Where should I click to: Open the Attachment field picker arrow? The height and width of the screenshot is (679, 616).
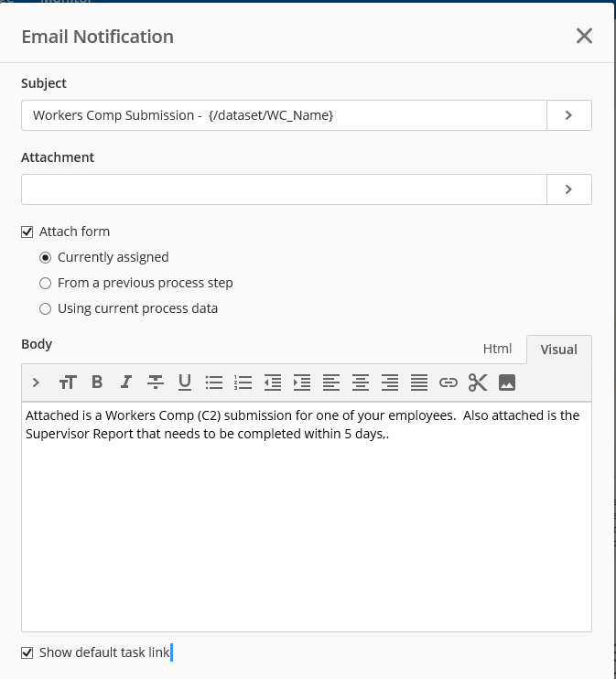point(568,189)
